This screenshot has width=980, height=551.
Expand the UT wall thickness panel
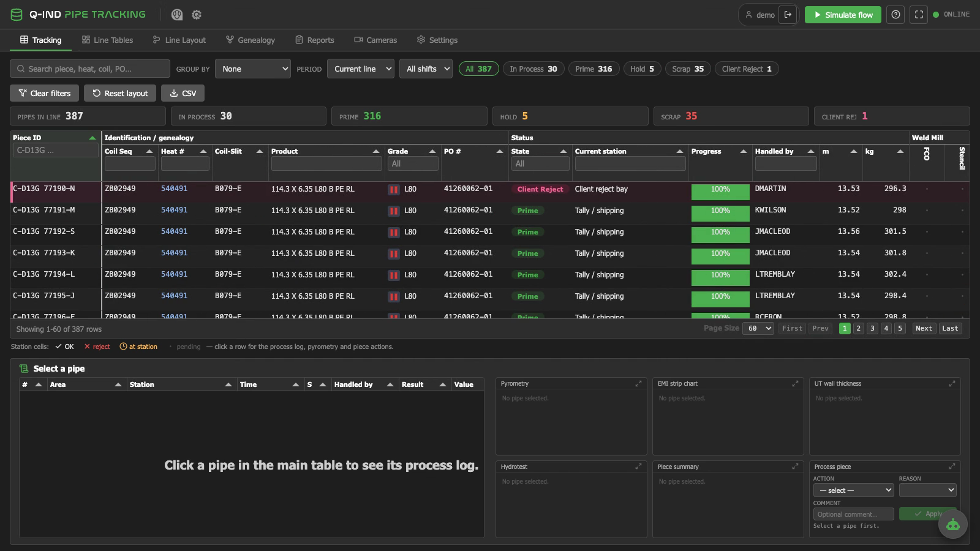tap(952, 384)
